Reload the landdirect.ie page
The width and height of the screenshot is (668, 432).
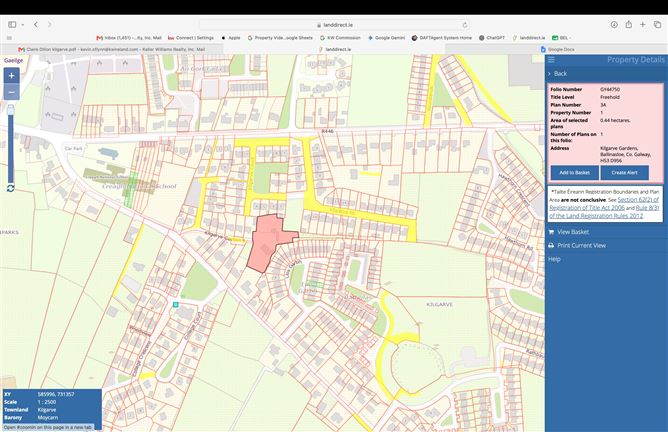(465, 25)
